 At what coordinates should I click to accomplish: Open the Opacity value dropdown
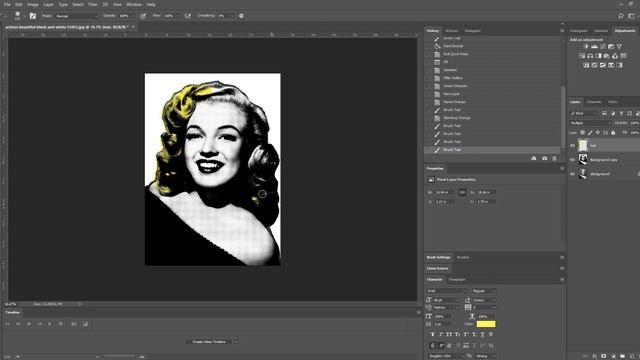(133, 16)
